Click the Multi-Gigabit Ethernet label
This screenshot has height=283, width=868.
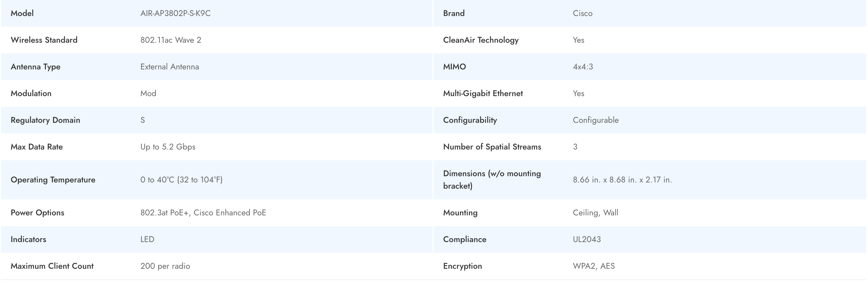pyautogui.click(x=483, y=93)
